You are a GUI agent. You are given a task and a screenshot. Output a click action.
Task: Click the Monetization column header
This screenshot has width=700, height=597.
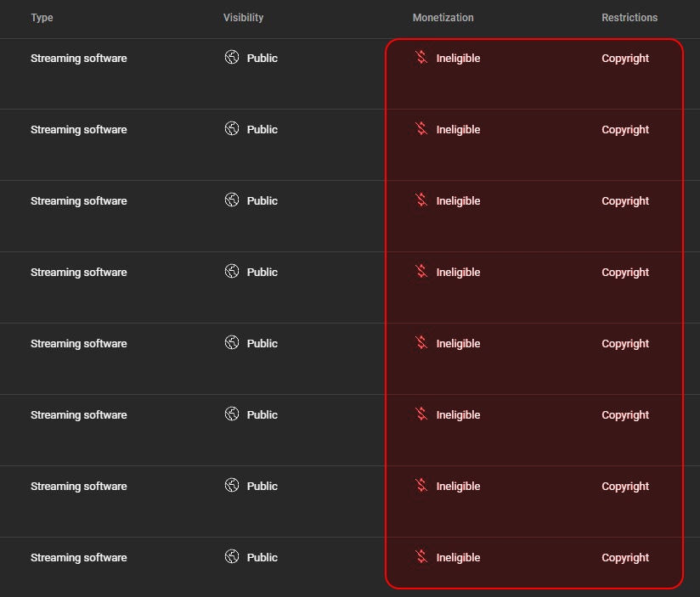point(443,18)
